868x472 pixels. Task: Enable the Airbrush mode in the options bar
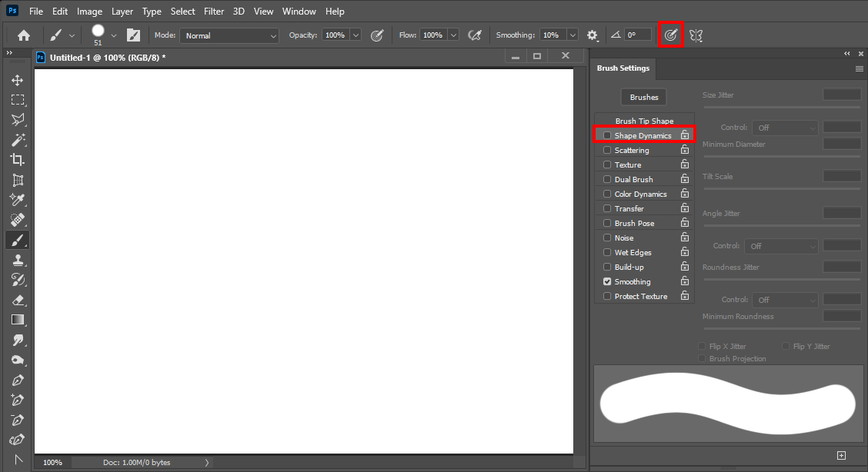(x=671, y=35)
